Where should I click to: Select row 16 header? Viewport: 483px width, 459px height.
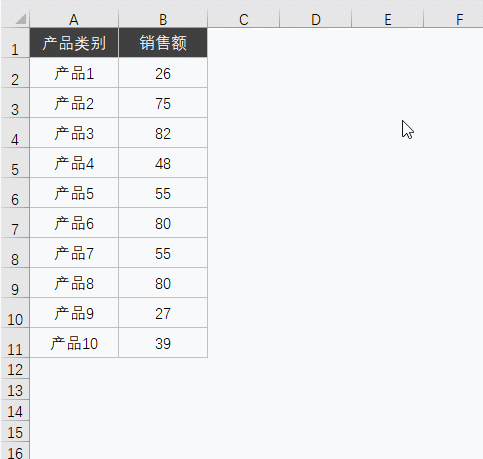[15, 451]
